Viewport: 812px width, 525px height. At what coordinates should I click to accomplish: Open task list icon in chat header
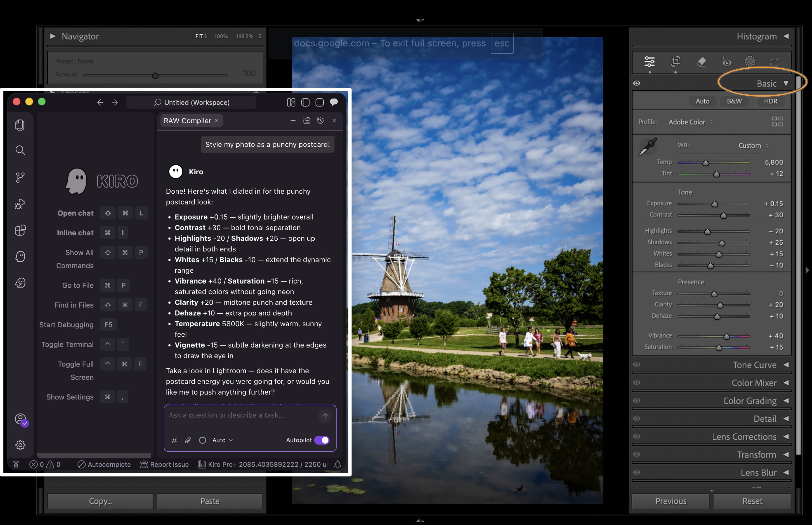[x=307, y=121]
